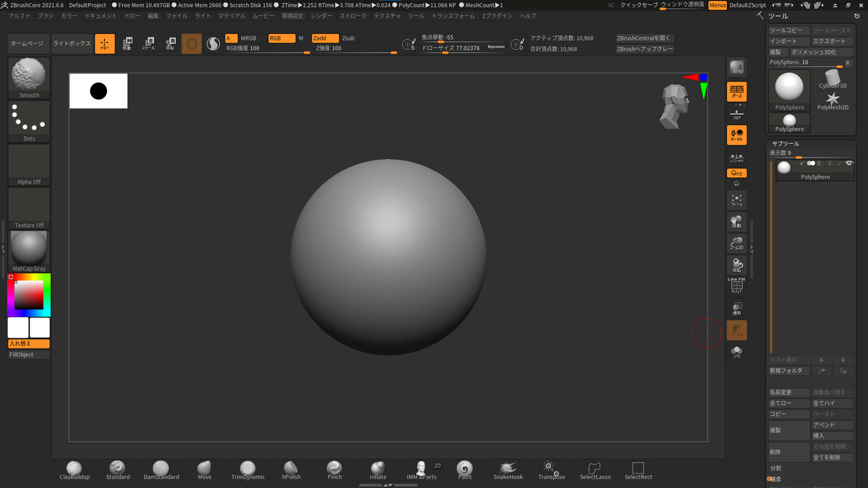This screenshot has width=868, height=488.
Task: Open the Zプラグイン menu
Action: pos(497,16)
